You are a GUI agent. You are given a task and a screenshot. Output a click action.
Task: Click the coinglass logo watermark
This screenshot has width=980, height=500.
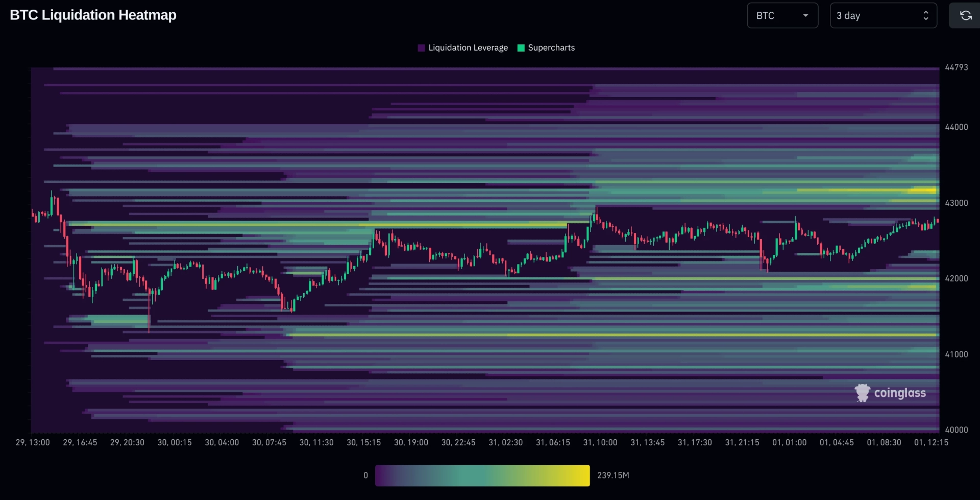[890, 393]
